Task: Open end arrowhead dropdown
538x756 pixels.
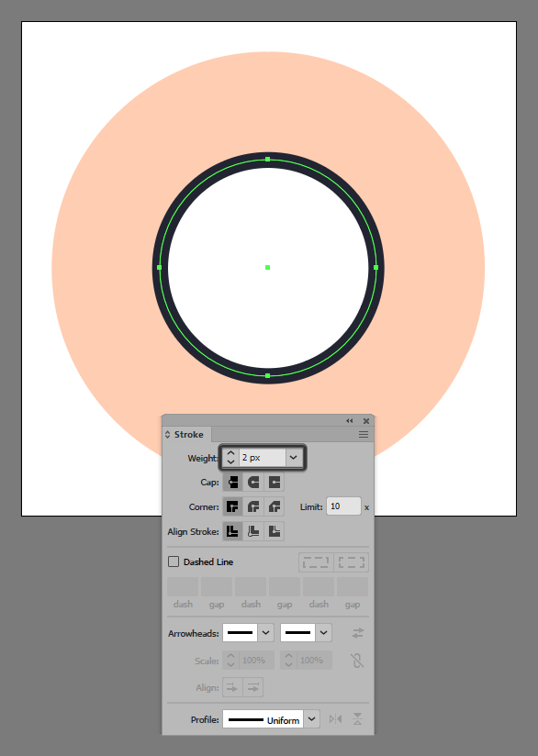Action: click(323, 632)
